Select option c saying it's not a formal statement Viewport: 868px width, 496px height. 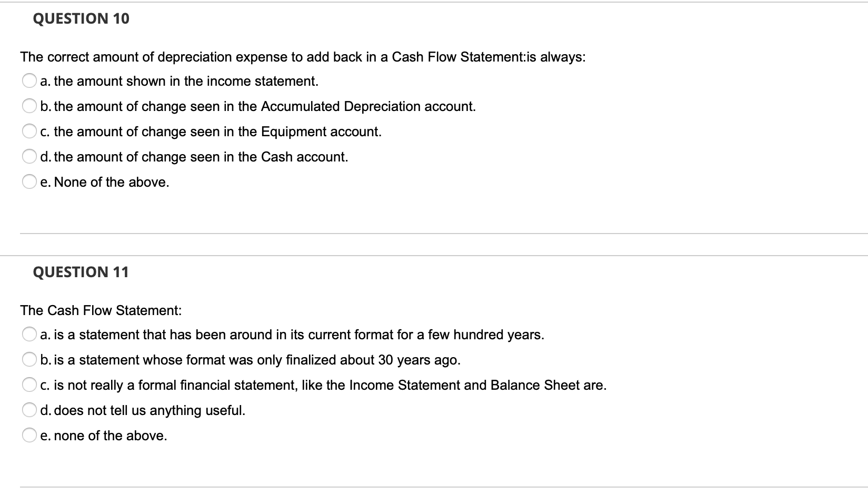(x=30, y=384)
